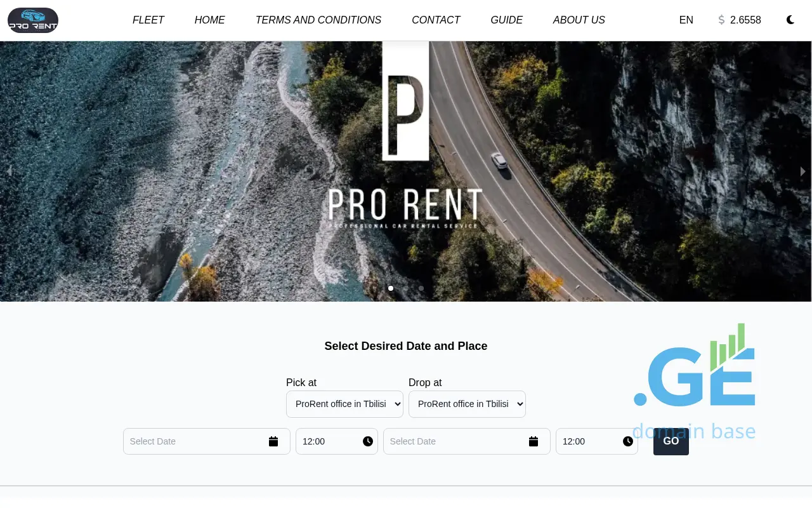Expand the Drop at location dropdown
This screenshot has height=508, width=812.
pyautogui.click(x=467, y=404)
